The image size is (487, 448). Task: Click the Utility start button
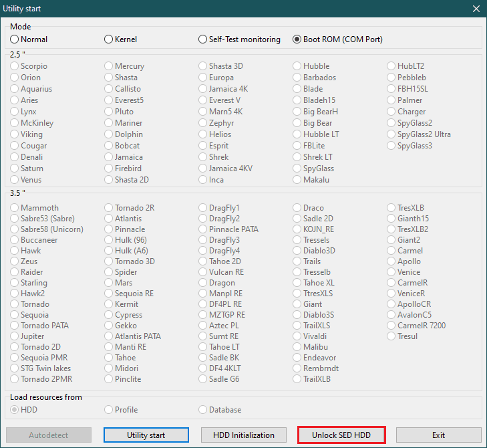pos(146,435)
